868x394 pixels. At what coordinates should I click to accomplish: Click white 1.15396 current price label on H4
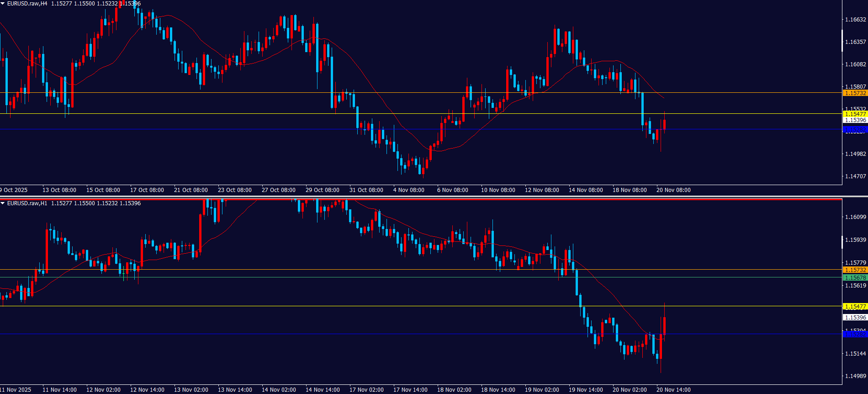855,120
